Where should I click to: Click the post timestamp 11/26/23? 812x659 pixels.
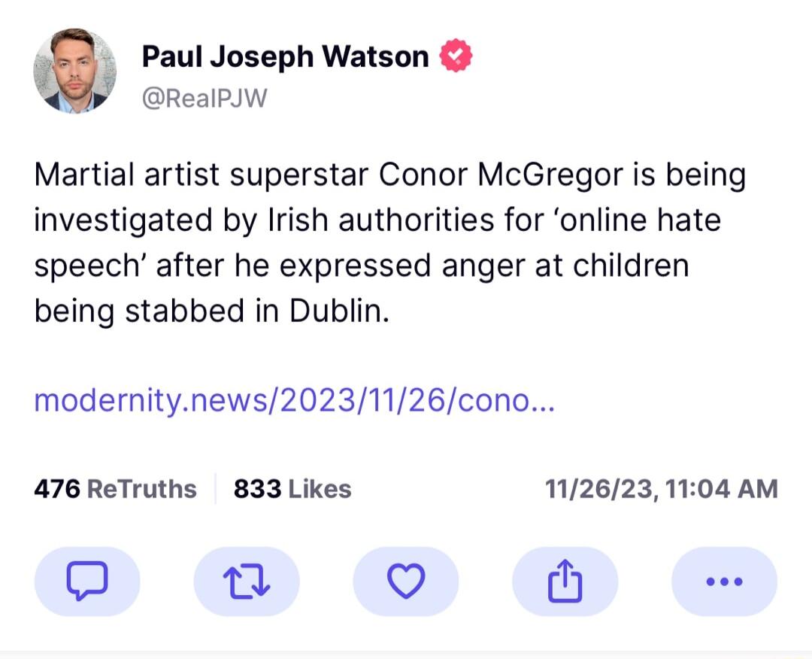coord(659,488)
